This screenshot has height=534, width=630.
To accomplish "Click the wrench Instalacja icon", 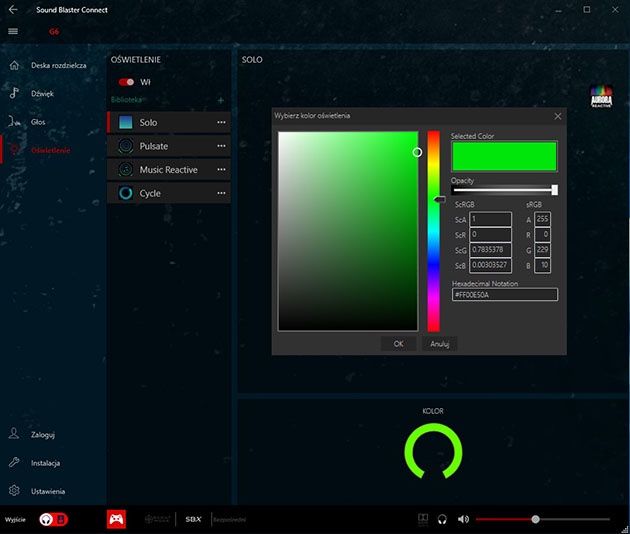I will (14, 462).
